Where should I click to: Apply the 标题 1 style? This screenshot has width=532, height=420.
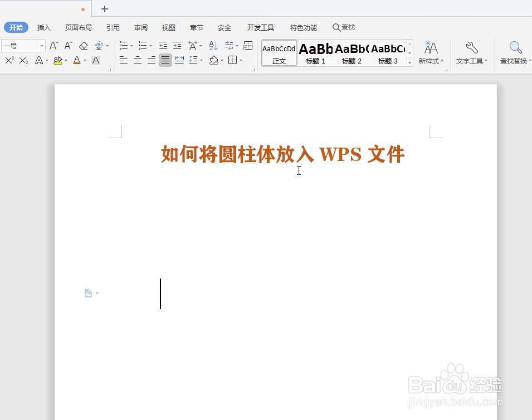315,53
